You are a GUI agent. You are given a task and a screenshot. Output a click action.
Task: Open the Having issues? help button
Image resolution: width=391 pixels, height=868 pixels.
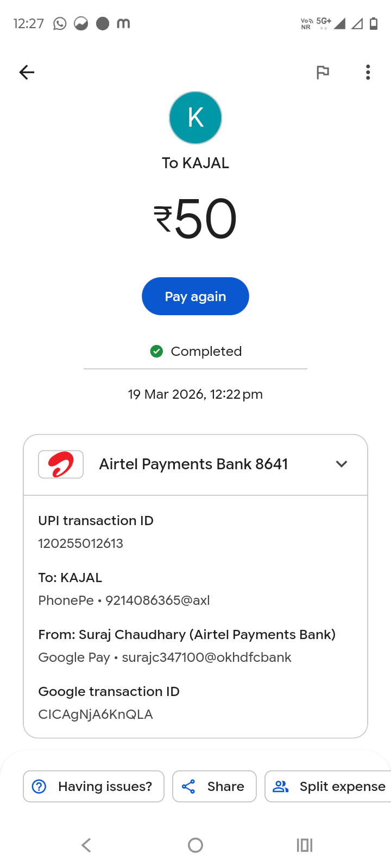[x=93, y=786]
